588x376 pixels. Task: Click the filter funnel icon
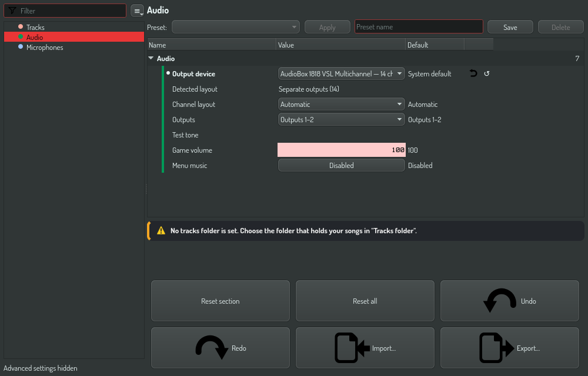12,11
